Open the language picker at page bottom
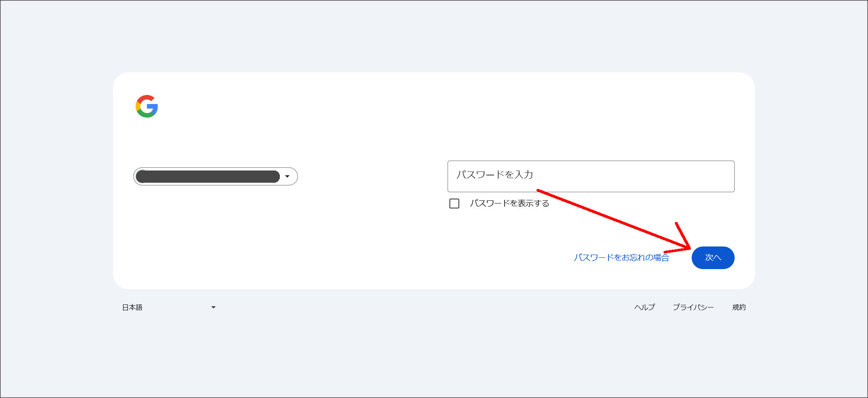The height and width of the screenshot is (398, 868). point(167,307)
